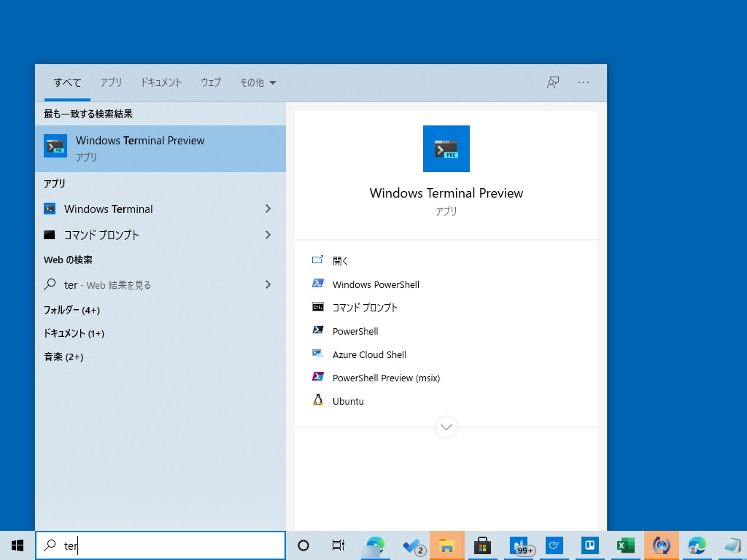Switch to the アプリ search tab

pos(111,82)
